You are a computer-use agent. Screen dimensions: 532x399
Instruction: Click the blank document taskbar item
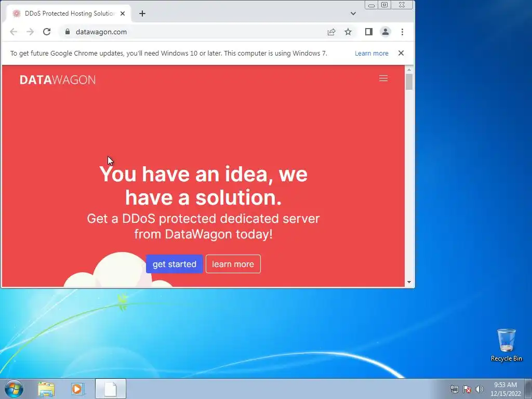(x=111, y=389)
